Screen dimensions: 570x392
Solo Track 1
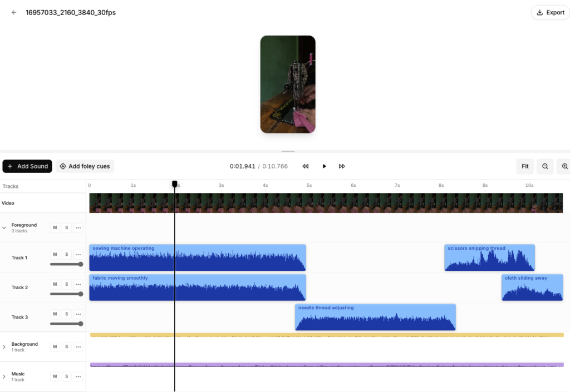67,255
